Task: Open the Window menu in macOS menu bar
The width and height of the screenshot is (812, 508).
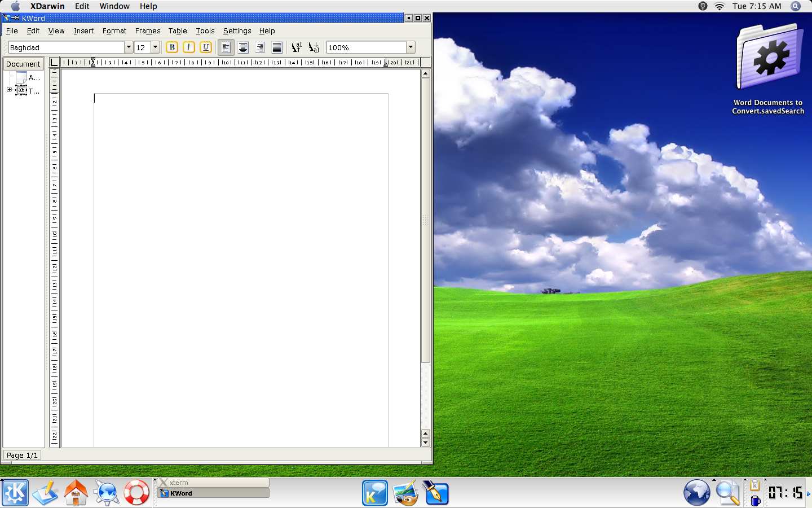Action: (114, 6)
